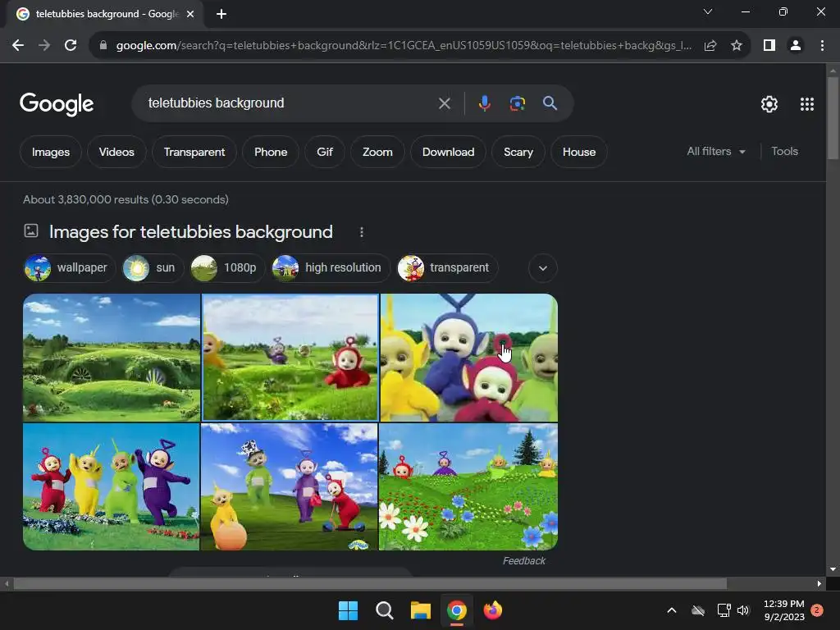Click the right arrow of horizontal scrollbar

click(819, 583)
